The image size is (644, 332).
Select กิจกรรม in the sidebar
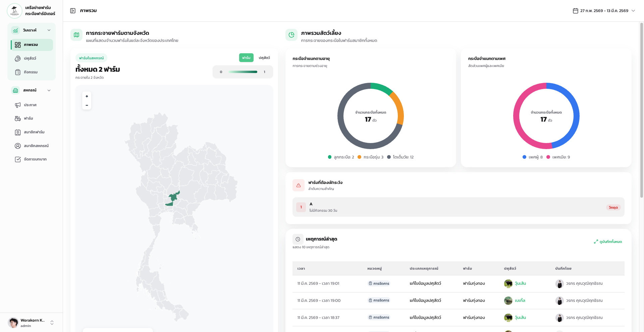tap(31, 72)
